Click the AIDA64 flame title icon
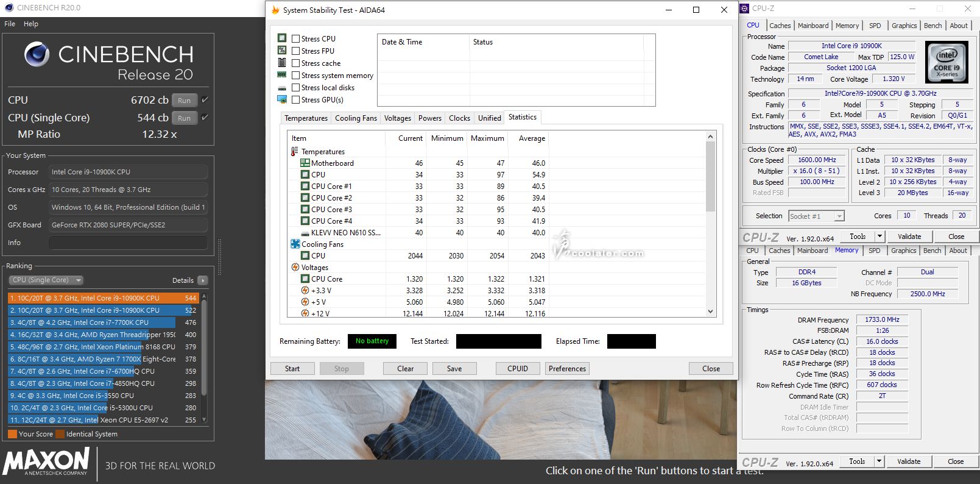The width and height of the screenshot is (980, 484). pyautogui.click(x=275, y=10)
